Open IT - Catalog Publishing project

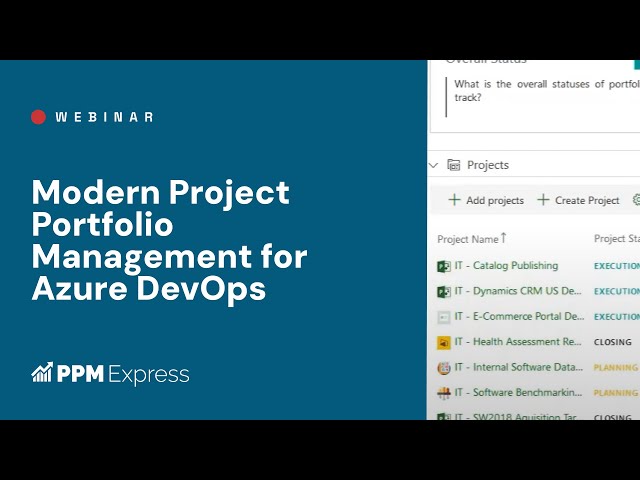click(506, 265)
